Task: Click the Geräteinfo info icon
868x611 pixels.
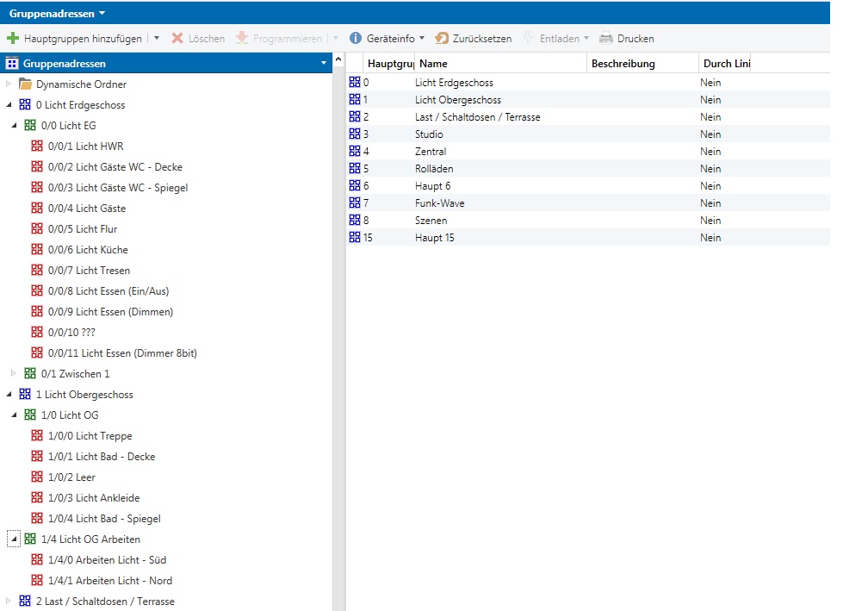Action: point(355,39)
